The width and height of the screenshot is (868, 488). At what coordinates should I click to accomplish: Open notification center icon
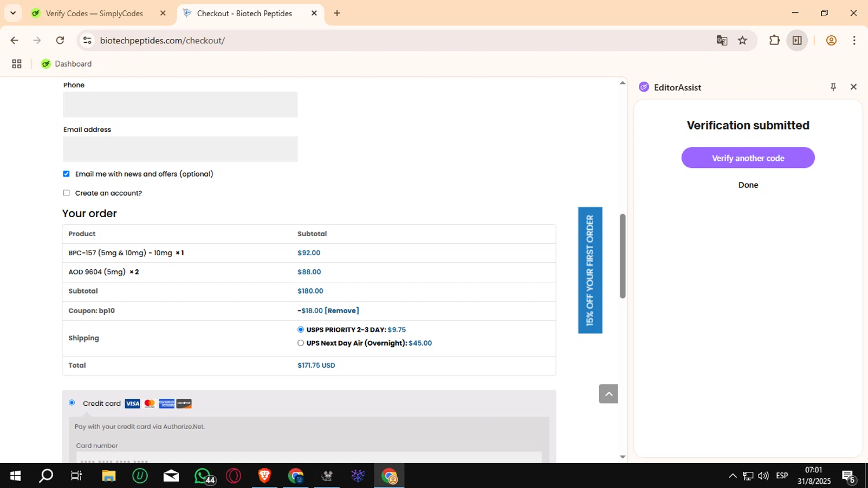(849, 476)
